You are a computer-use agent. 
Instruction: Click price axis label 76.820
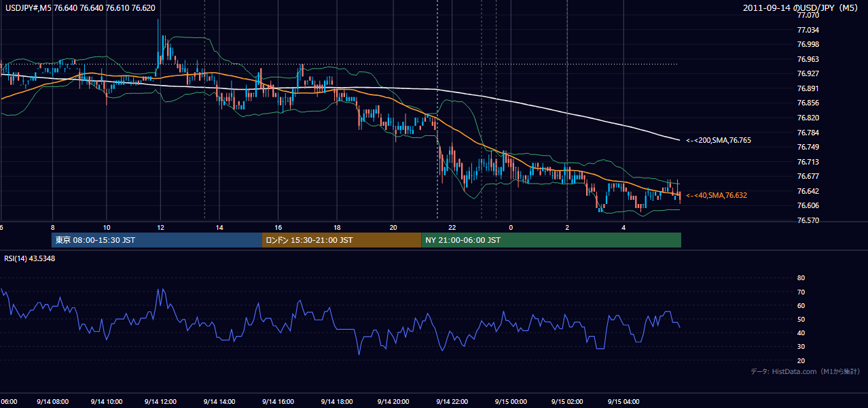(x=808, y=118)
